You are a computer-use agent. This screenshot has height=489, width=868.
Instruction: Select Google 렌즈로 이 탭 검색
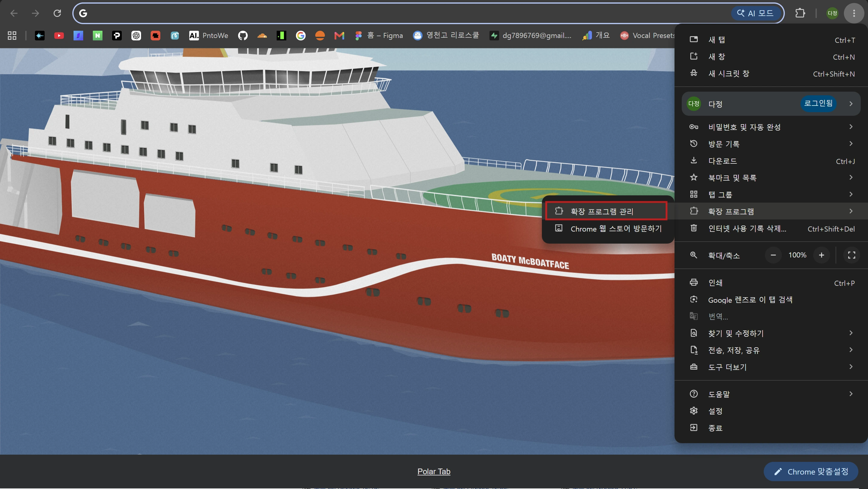(771, 300)
